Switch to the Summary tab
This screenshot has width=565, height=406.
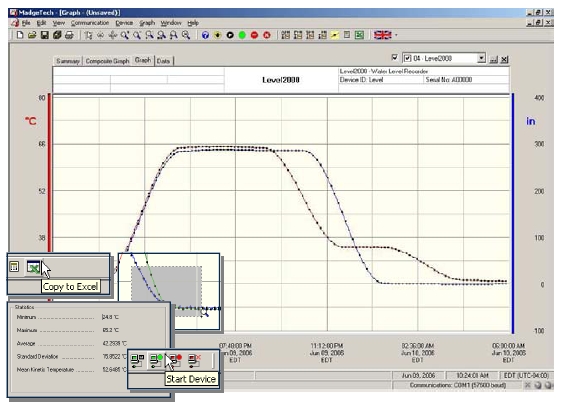(x=68, y=61)
